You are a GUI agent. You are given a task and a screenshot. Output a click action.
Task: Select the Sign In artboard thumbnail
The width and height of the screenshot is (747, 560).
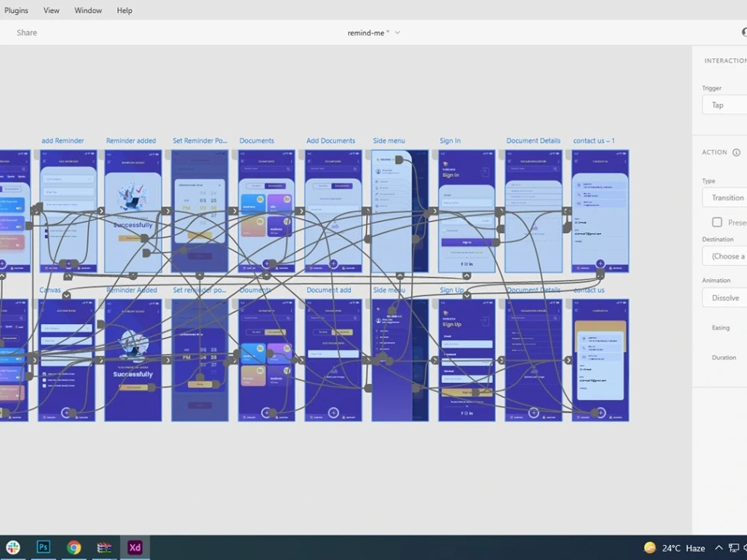pos(466,211)
